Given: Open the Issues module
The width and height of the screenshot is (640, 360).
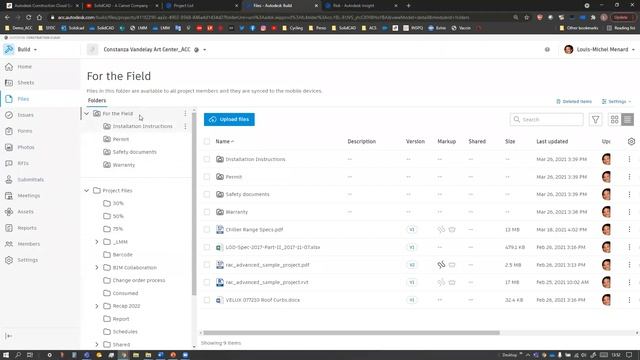Looking at the screenshot, I should pyautogui.click(x=25, y=115).
